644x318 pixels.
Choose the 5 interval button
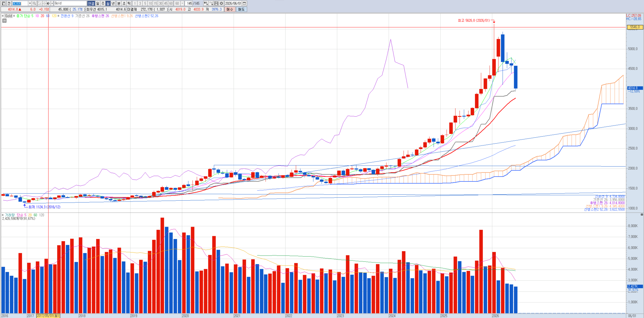[x=145, y=3]
